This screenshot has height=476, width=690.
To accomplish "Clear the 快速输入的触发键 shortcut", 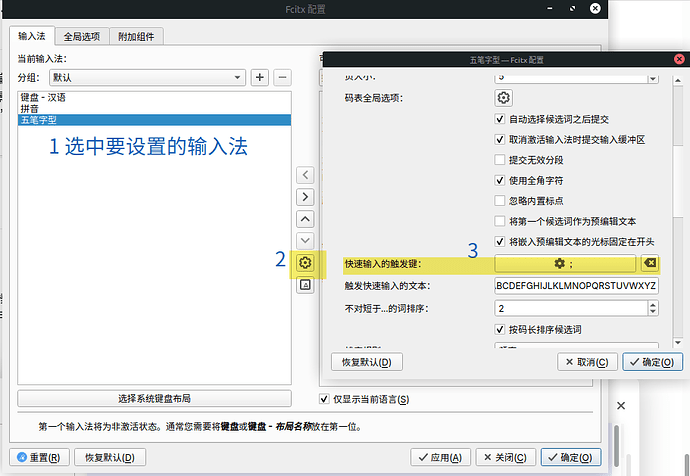I will pos(650,263).
